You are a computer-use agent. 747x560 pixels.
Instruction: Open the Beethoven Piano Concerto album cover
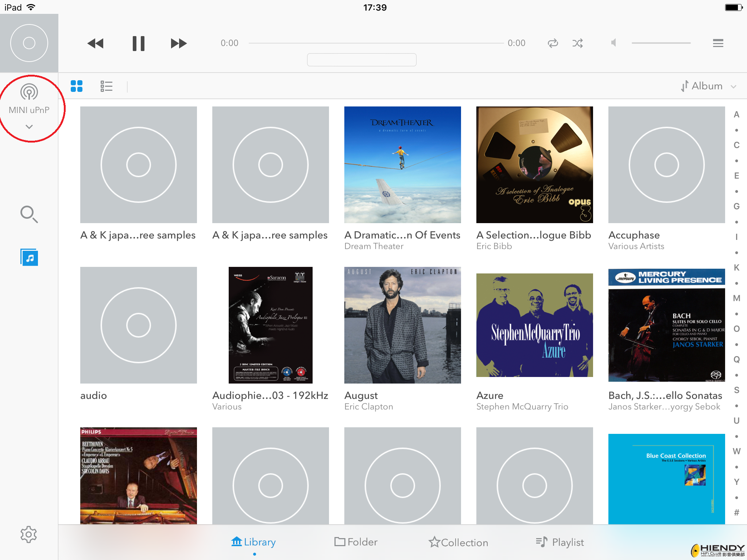[x=139, y=476]
